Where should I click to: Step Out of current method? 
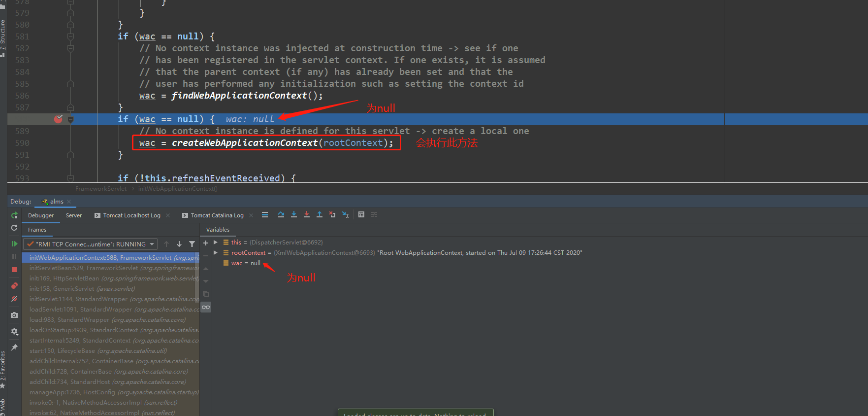[x=320, y=214]
